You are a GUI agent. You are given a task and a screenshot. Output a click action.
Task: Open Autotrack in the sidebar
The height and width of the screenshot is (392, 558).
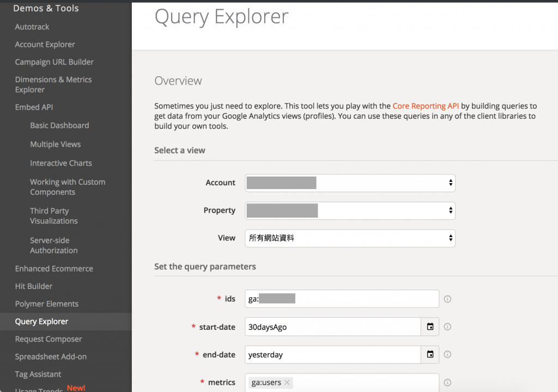pyautogui.click(x=32, y=27)
